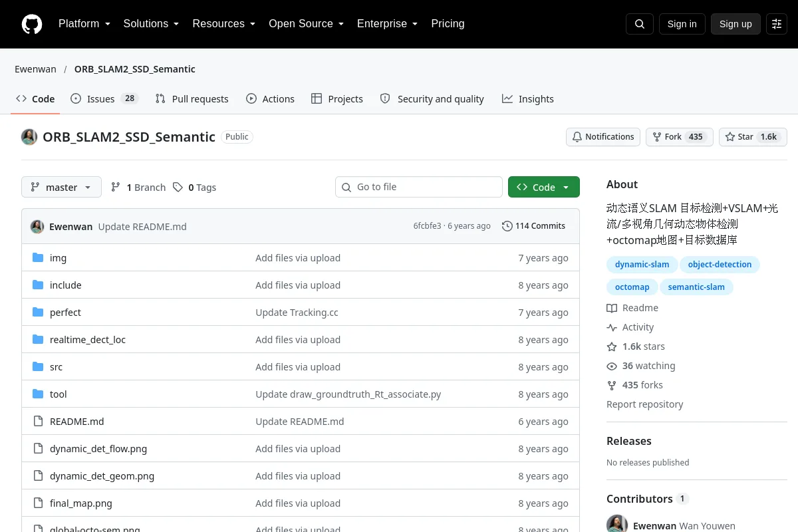Viewport: 798px width, 532px height.
Task: Click the file icon of README.md row
Action: click(38, 422)
